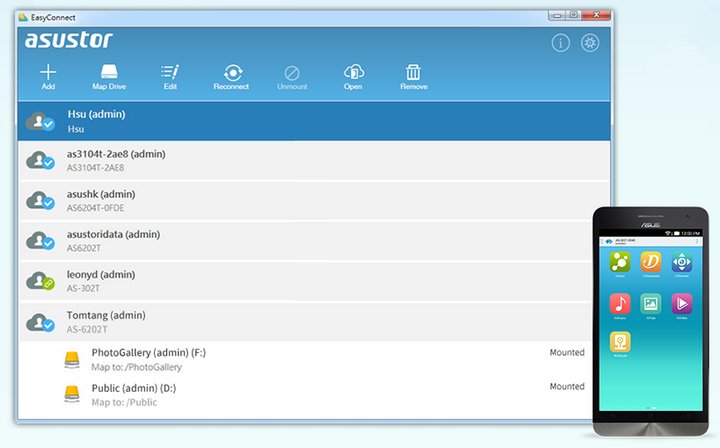The width and height of the screenshot is (720, 448).
Task: Open the Edit tool
Action: (170, 76)
